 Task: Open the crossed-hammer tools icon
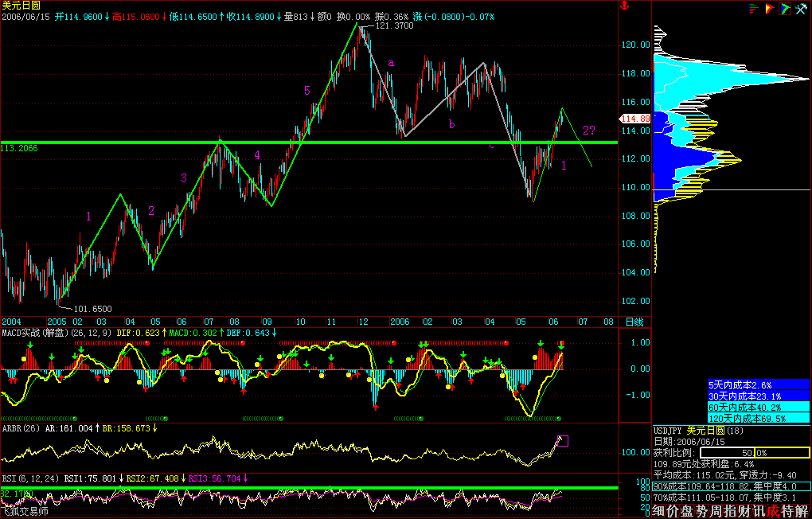click(801, 9)
